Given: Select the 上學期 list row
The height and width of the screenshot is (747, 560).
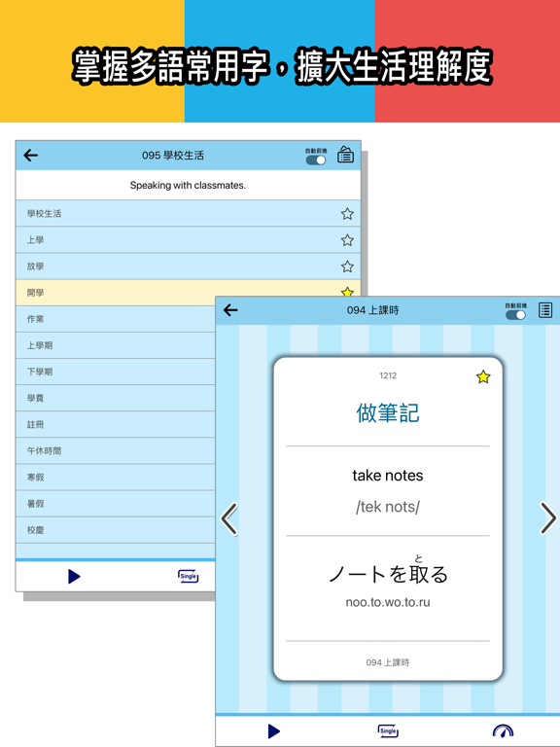Looking at the screenshot, I should pyautogui.click(x=116, y=345).
